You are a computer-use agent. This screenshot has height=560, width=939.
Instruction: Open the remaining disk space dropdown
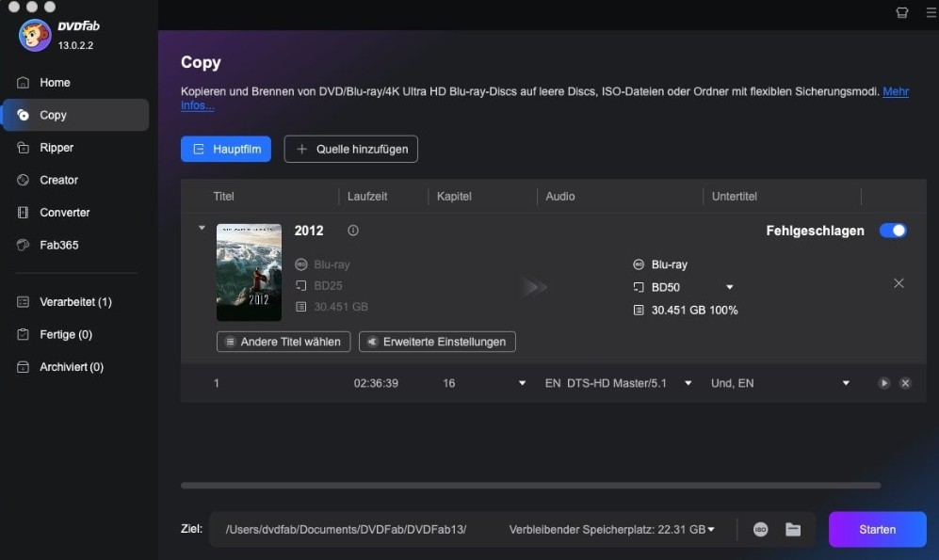pos(711,530)
